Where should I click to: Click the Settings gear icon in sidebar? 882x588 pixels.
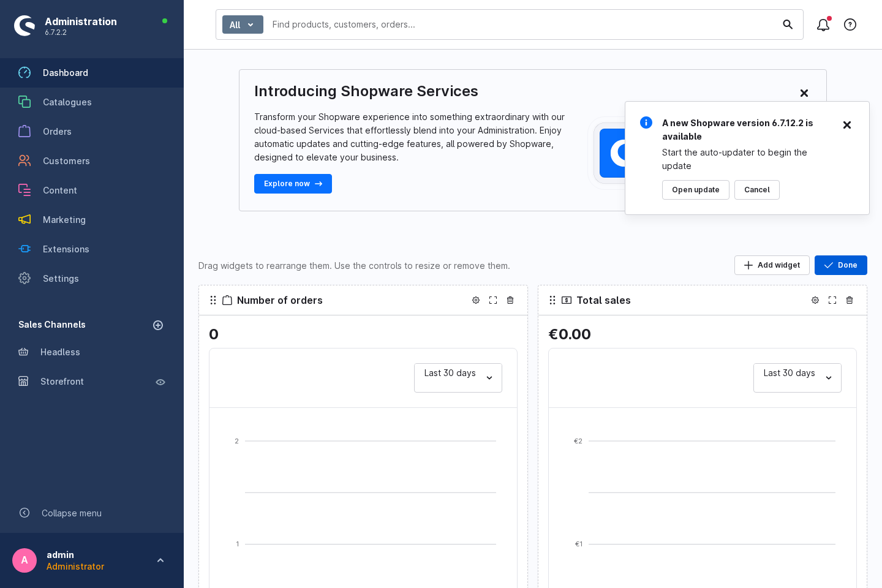(24, 279)
